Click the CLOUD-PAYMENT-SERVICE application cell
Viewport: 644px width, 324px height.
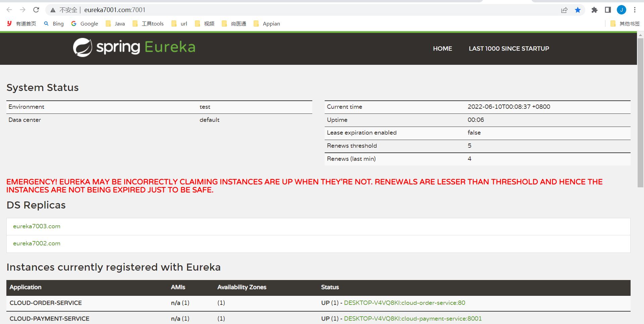[x=49, y=319]
